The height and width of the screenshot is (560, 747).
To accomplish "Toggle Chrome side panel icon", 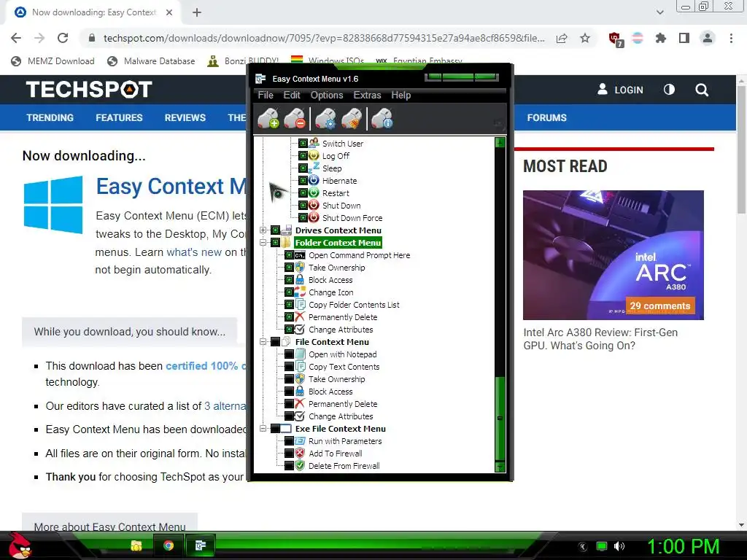I will pos(684,38).
